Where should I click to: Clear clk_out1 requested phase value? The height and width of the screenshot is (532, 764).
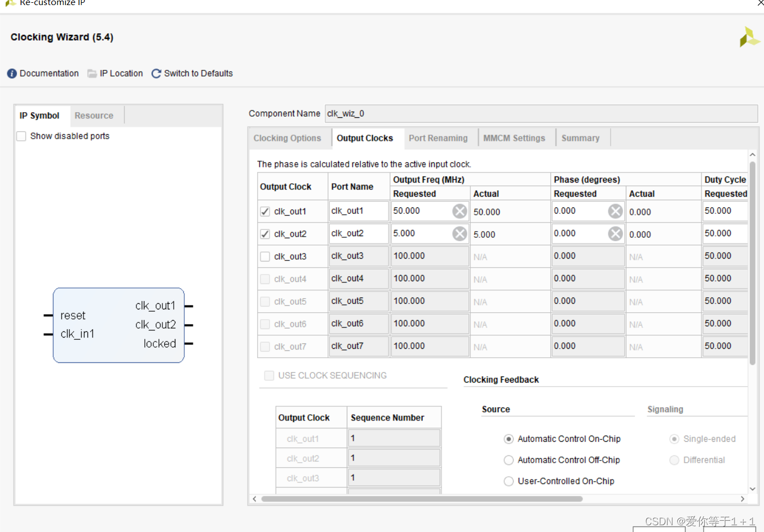pos(615,211)
